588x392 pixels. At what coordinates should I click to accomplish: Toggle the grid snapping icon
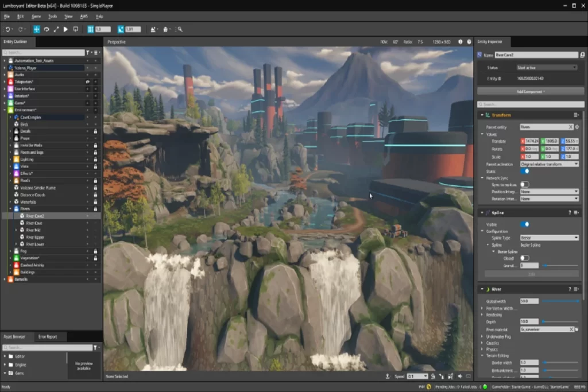click(x=90, y=29)
